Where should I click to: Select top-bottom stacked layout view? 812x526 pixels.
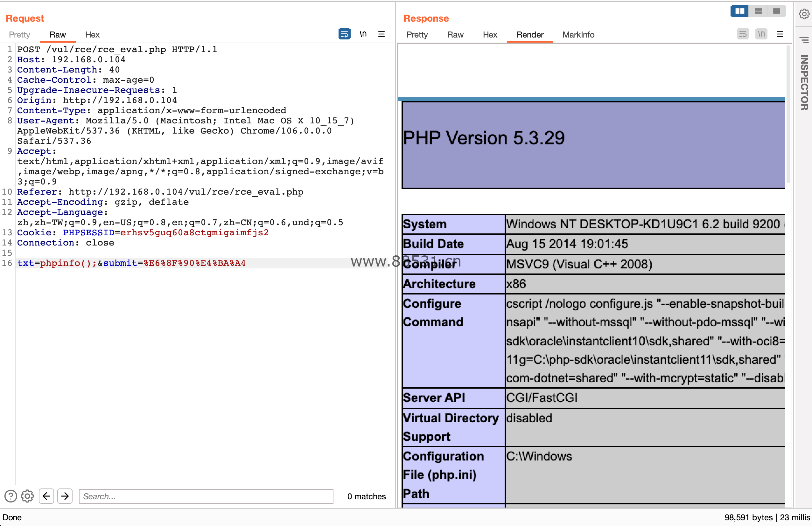[758, 11]
